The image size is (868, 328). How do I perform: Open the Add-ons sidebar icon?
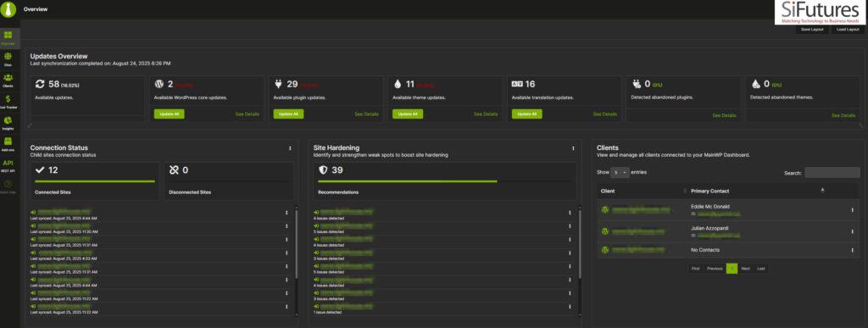pyautogui.click(x=8, y=141)
